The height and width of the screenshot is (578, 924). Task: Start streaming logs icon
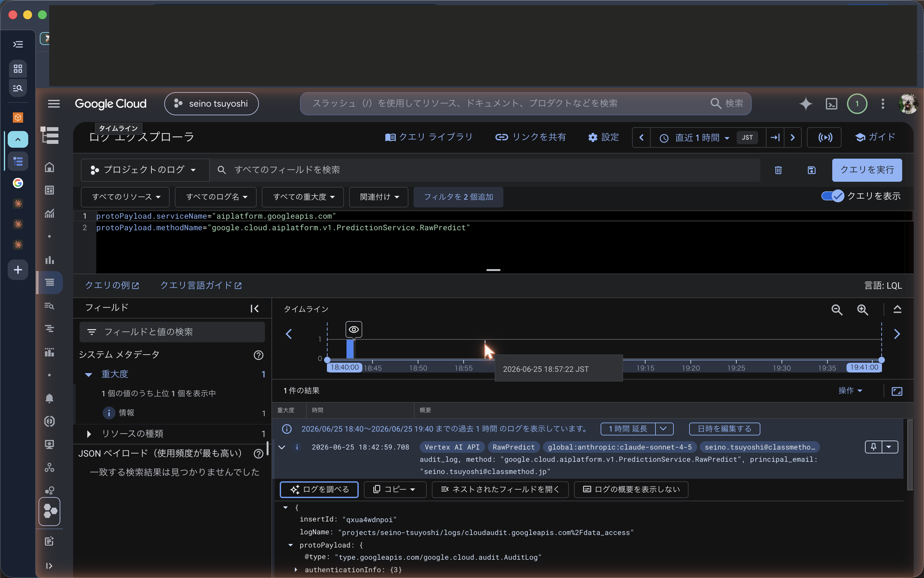tap(825, 138)
